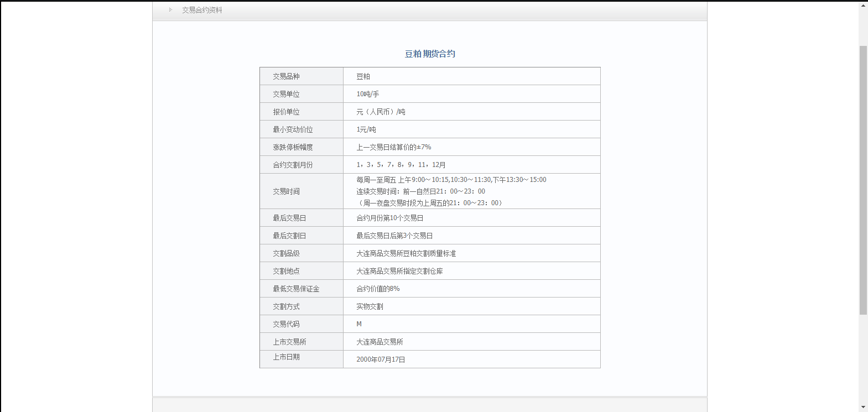Viewport: 868px width, 412px height.
Task: Click the 1元/吨 minimum tick value
Action: 366,129
